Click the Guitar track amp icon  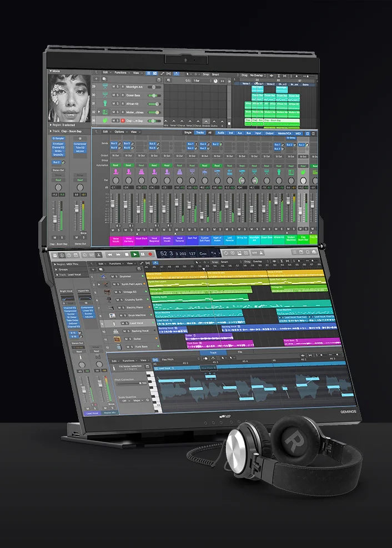[115, 338]
